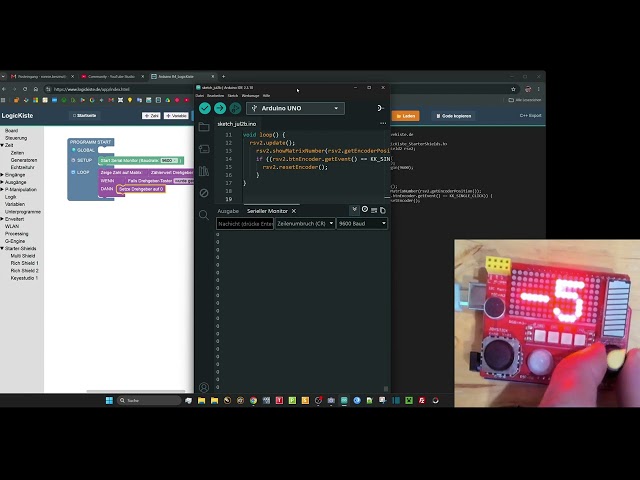640x480 pixels.
Task: Collapse the Starter Shields category
Action: point(2,248)
